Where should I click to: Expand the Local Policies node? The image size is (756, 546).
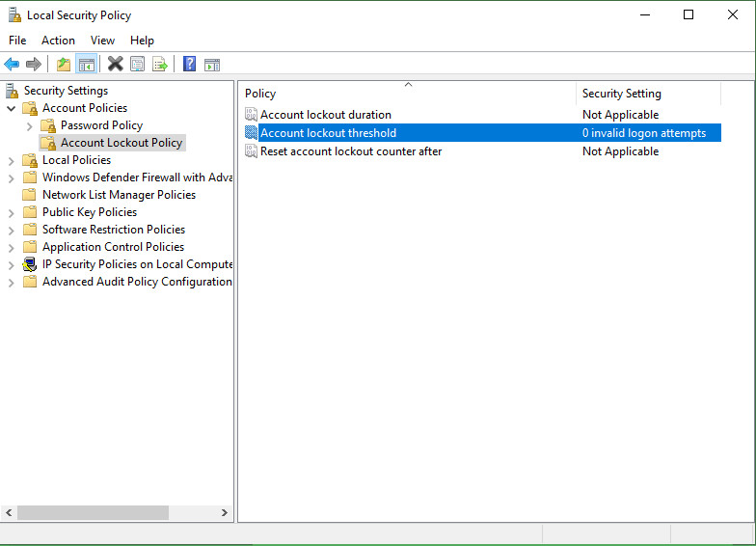click(x=12, y=161)
